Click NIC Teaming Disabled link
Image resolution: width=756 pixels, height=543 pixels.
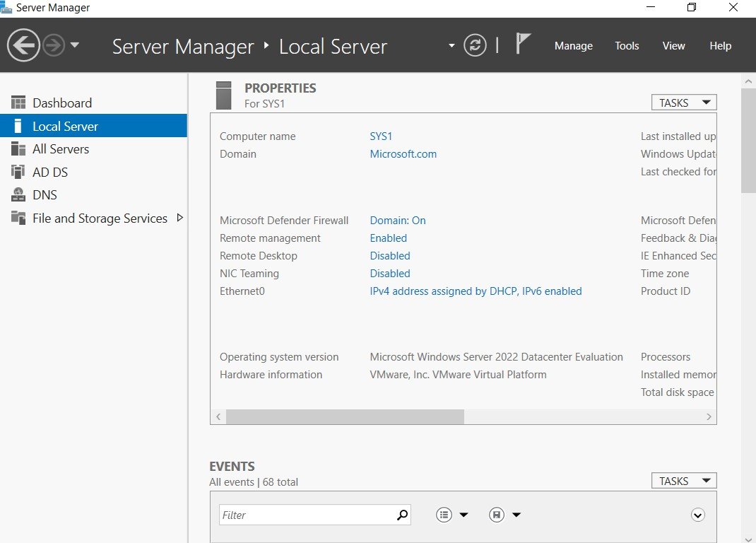click(389, 273)
